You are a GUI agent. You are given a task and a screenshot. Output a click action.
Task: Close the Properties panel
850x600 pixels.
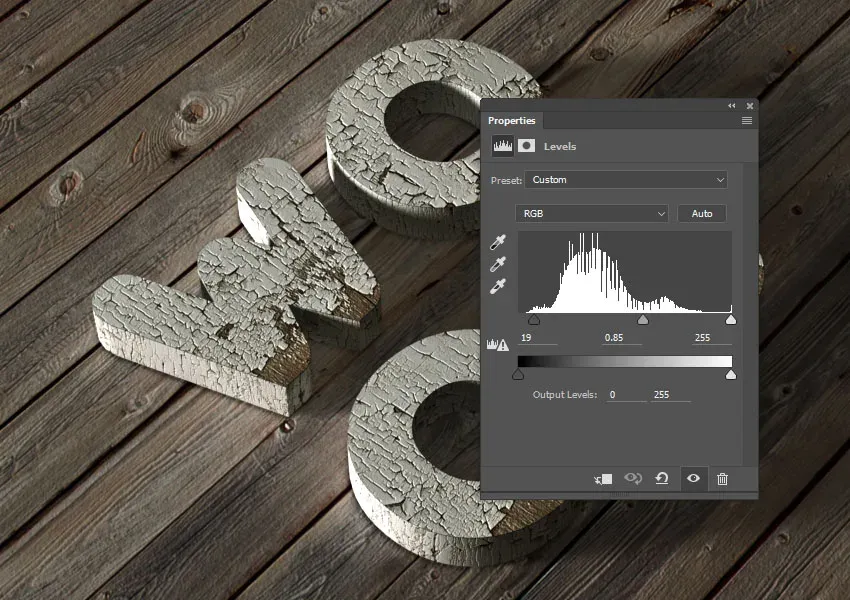pyautogui.click(x=750, y=106)
